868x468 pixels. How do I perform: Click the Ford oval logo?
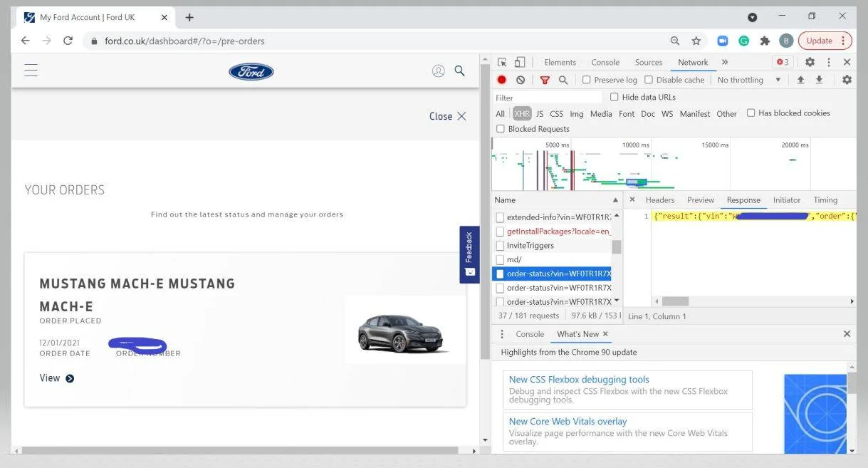tap(251, 71)
